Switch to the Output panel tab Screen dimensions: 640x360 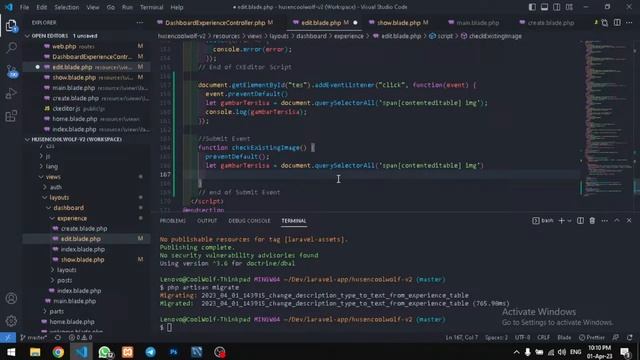(x=207, y=221)
